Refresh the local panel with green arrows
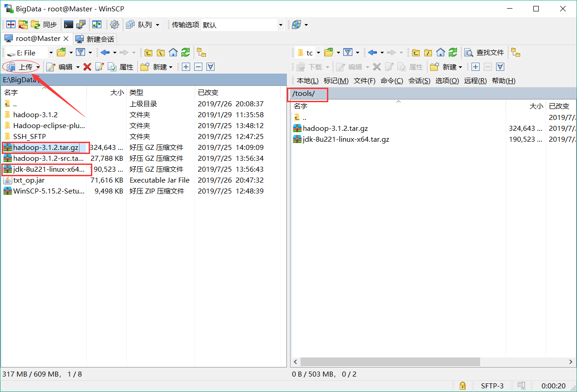This screenshot has width=577, height=392. tap(185, 53)
